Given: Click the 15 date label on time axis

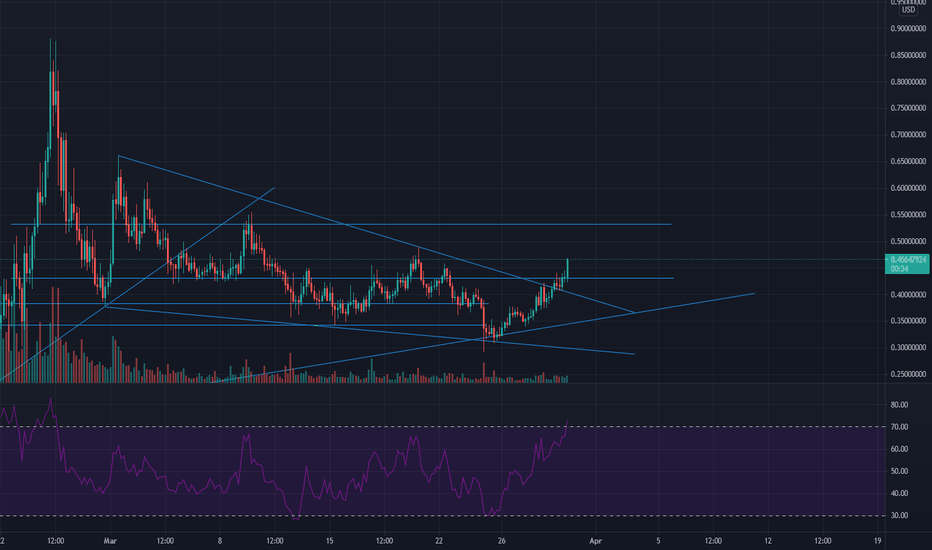Looking at the screenshot, I should 329,540.
